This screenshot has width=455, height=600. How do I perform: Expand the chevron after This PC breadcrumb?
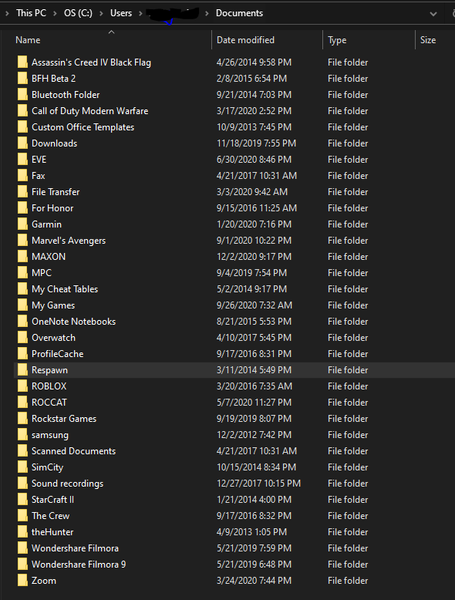click(55, 13)
